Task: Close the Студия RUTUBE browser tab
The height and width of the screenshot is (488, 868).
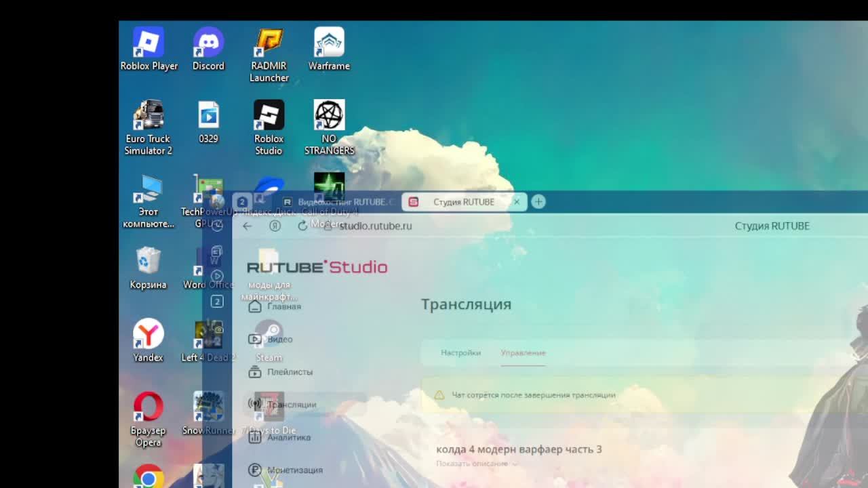Action: click(517, 202)
